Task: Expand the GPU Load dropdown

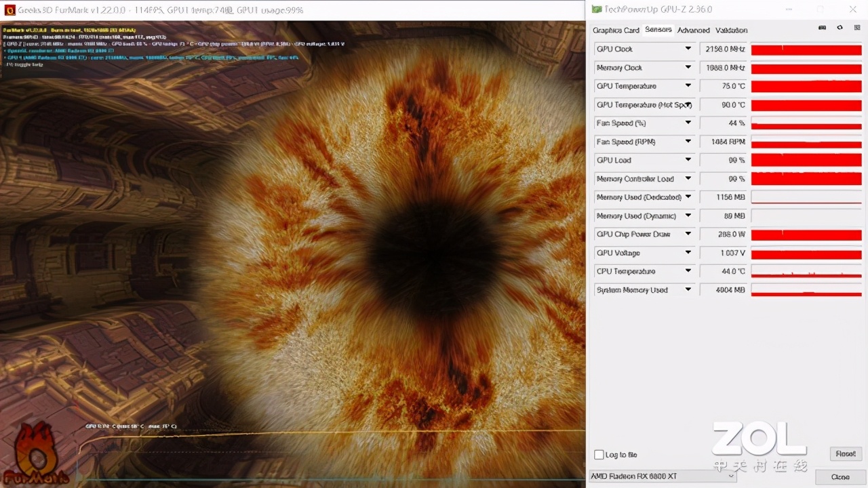Action: click(x=688, y=160)
